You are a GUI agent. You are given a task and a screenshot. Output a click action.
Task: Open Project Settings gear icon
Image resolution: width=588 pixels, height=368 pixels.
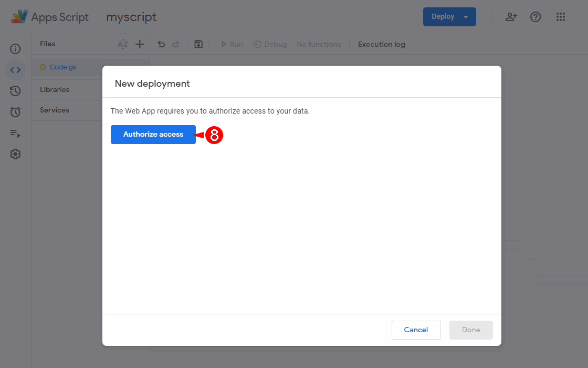(15, 154)
